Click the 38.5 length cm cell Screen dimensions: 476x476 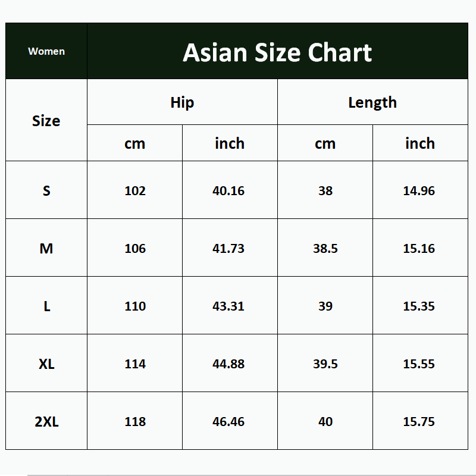325,249
